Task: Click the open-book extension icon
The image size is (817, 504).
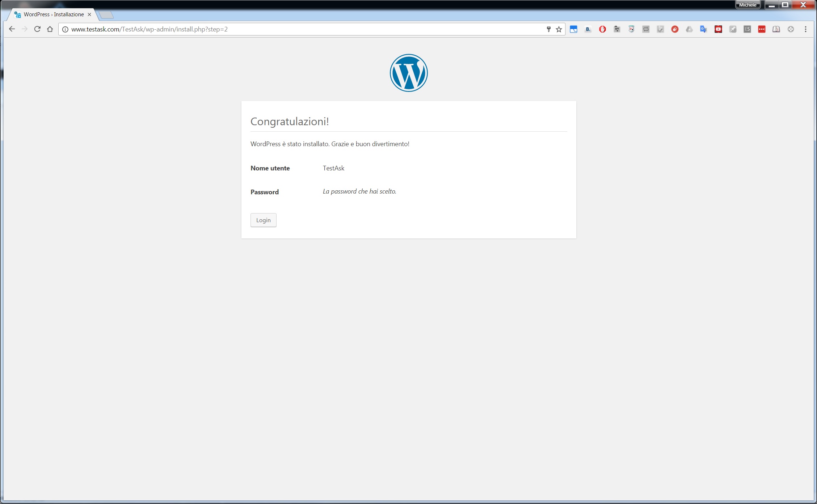Action: [776, 29]
